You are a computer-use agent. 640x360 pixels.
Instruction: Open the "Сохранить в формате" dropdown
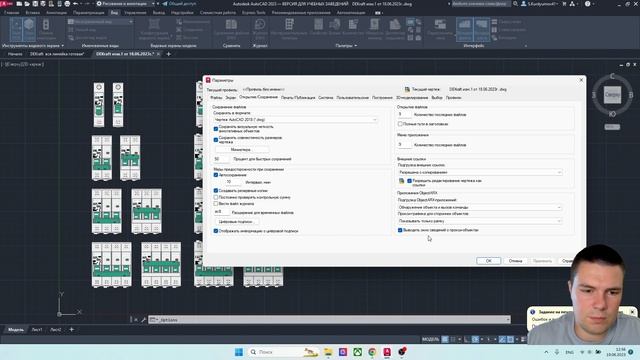[295, 120]
